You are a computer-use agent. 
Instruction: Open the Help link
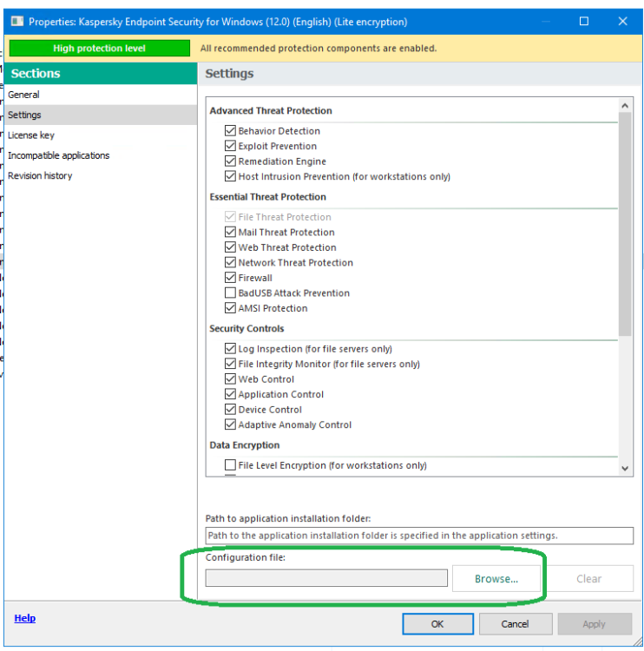click(25, 618)
